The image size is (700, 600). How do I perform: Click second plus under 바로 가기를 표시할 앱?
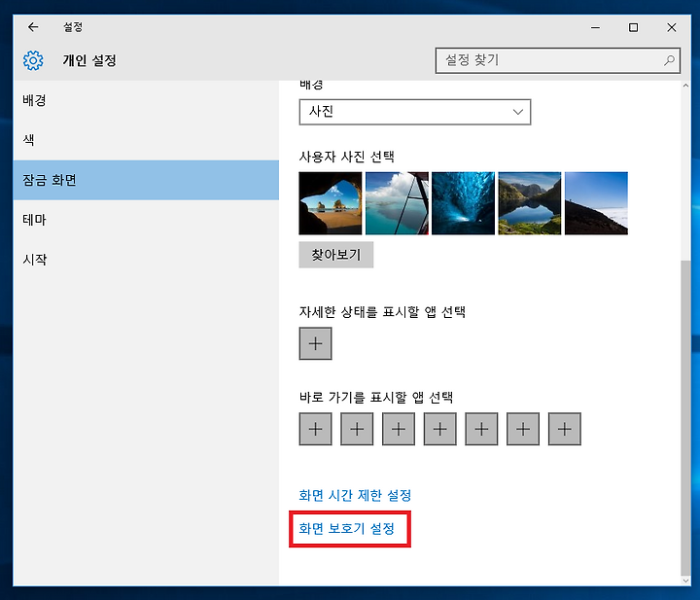357,429
